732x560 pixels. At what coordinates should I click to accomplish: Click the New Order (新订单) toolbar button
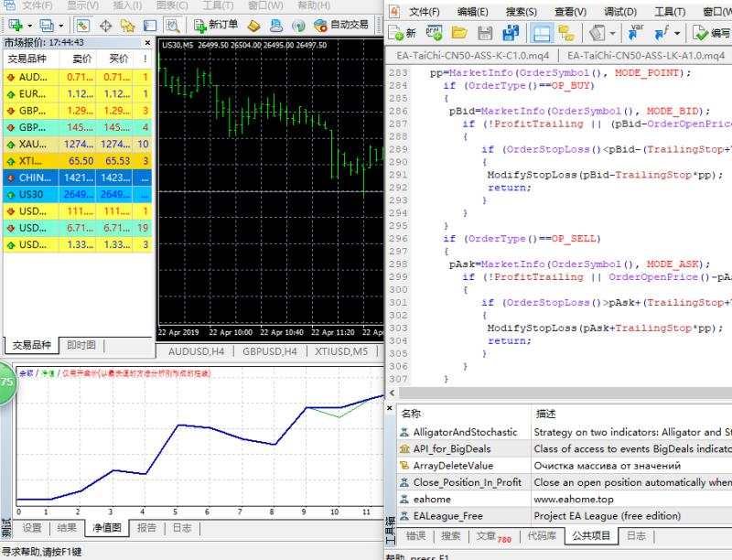[x=216, y=25]
